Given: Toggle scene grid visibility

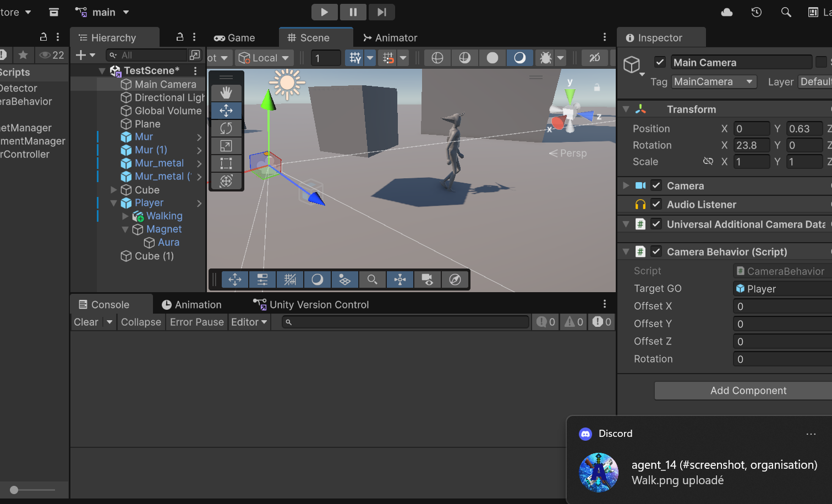Looking at the screenshot, I should point(355,58).
